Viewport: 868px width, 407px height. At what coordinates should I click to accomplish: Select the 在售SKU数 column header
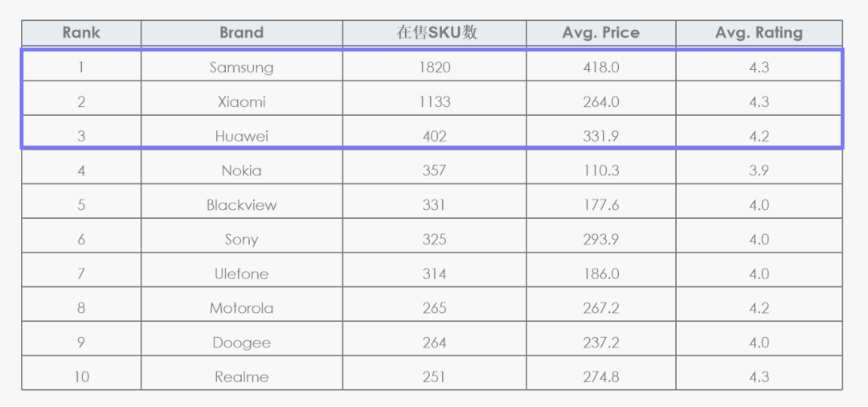tap(435, 33)
